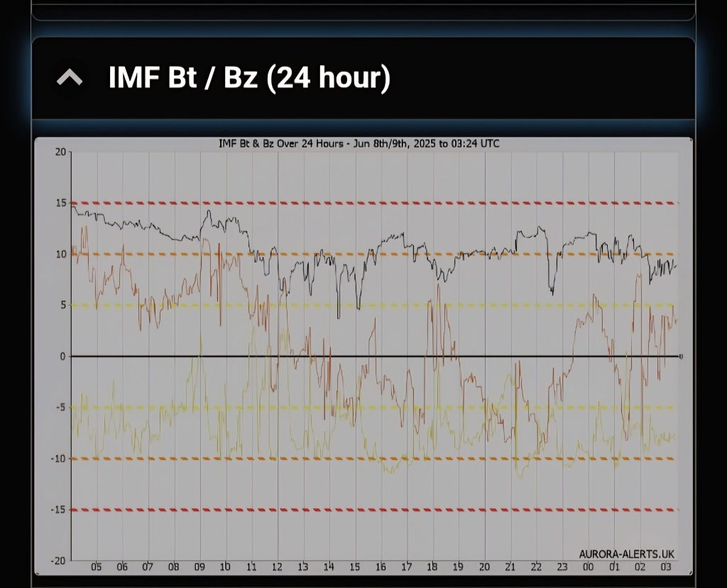Screen dimensions: 727x588
Task: Select the 03 hour marker on the time axis
Action: coord(665,567)
